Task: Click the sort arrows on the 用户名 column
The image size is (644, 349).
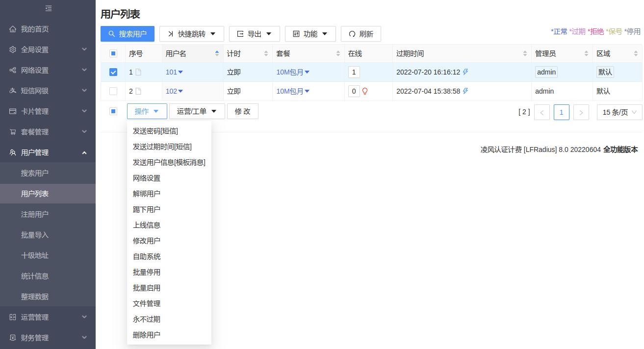Action: coord(217,53)
